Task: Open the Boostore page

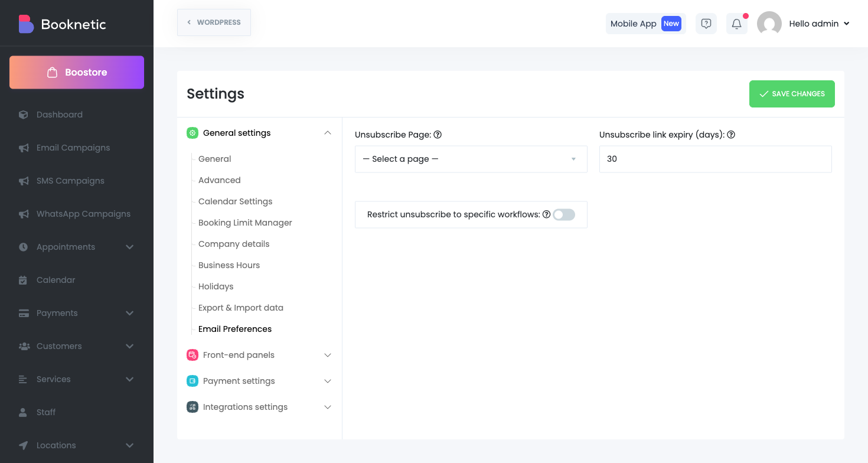Action: click(77, 72)
